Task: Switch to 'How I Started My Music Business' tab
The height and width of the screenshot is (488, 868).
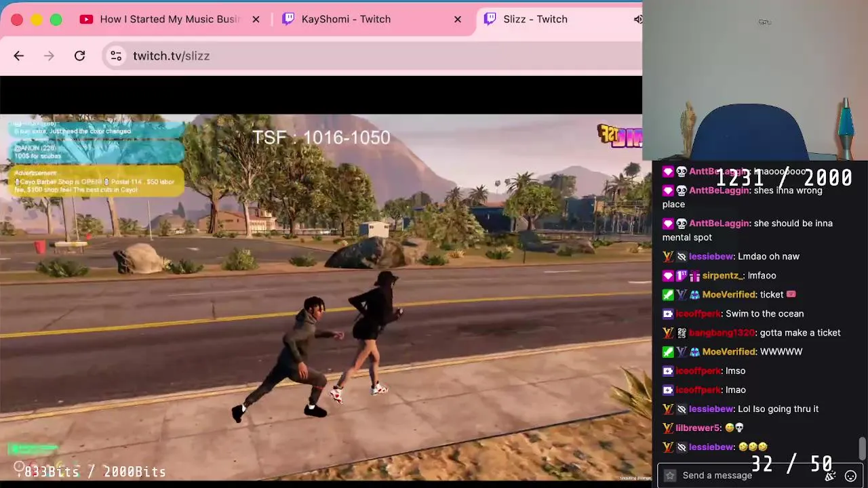Action: pos(170,19)
